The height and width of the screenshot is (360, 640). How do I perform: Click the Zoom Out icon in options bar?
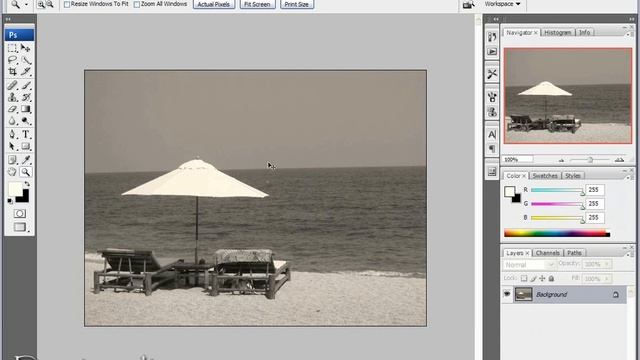(50, 4)
